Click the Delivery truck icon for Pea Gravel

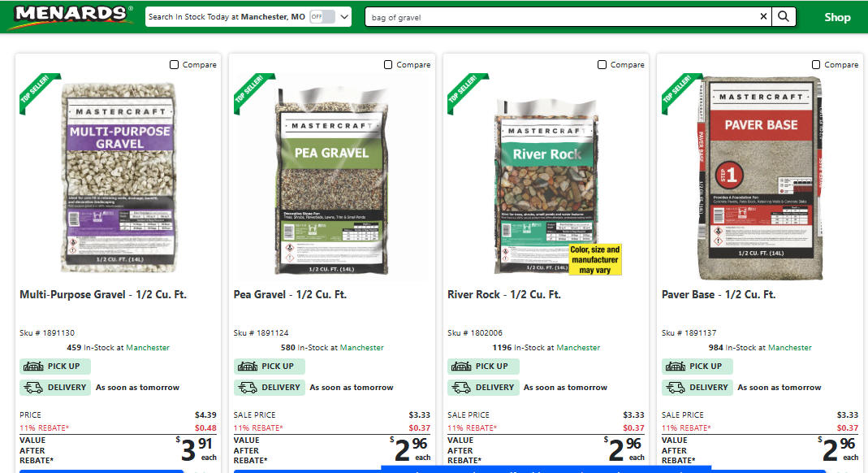click(247, 388)
